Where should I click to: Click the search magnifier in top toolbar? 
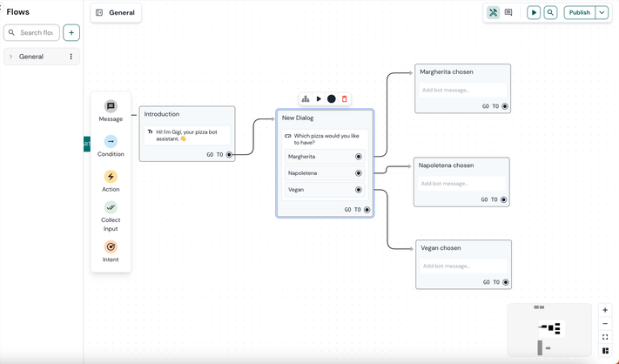pos(550,13)
